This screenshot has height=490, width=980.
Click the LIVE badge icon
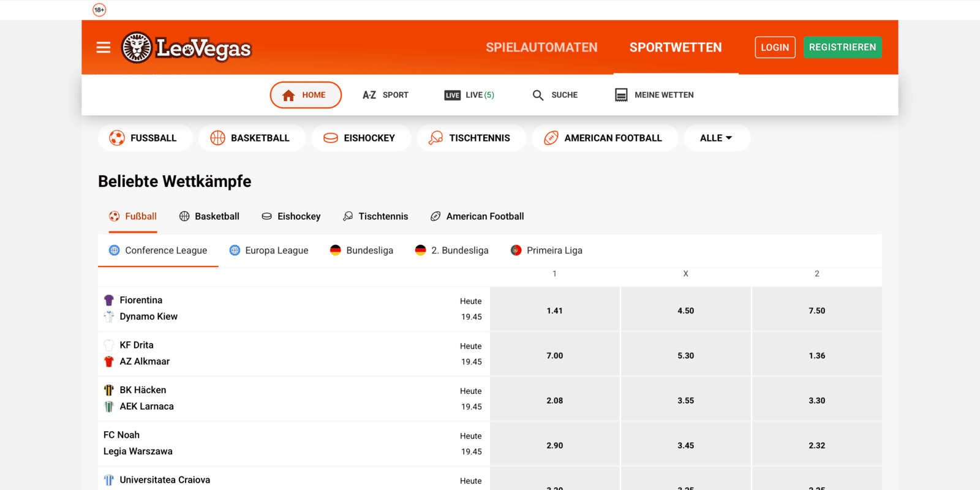pyautogui.click(x=453, y=95)
